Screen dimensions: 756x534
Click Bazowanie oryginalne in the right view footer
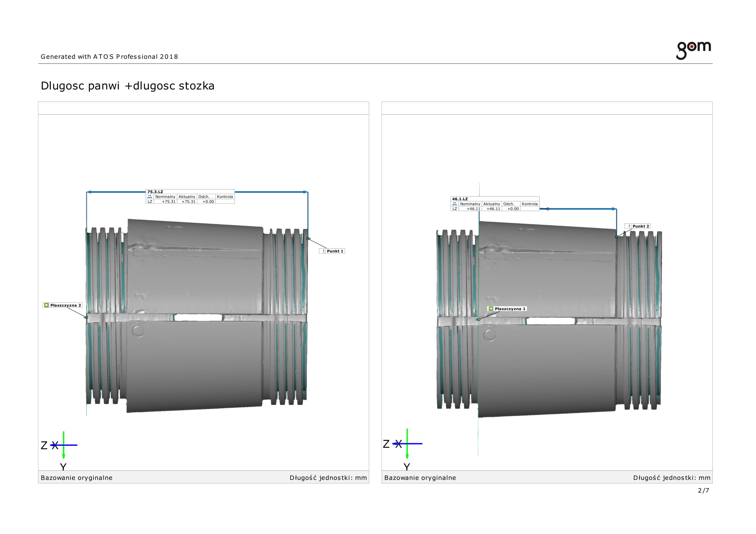[420, 478]
